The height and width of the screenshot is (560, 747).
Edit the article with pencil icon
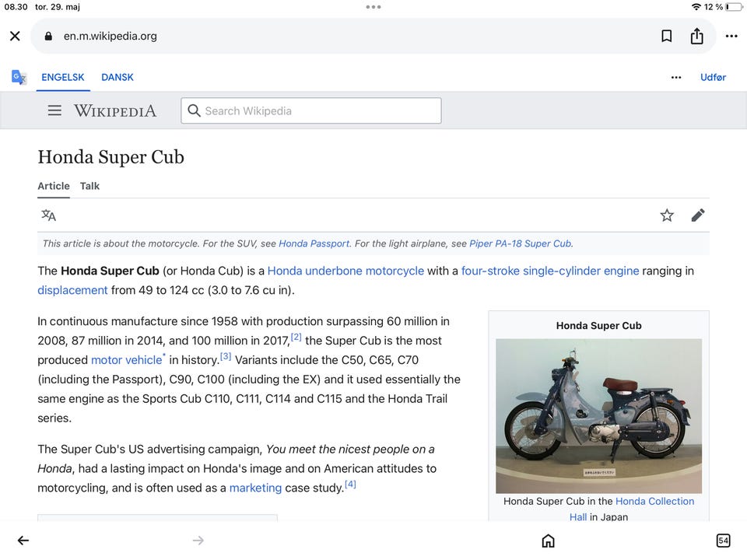698,215
